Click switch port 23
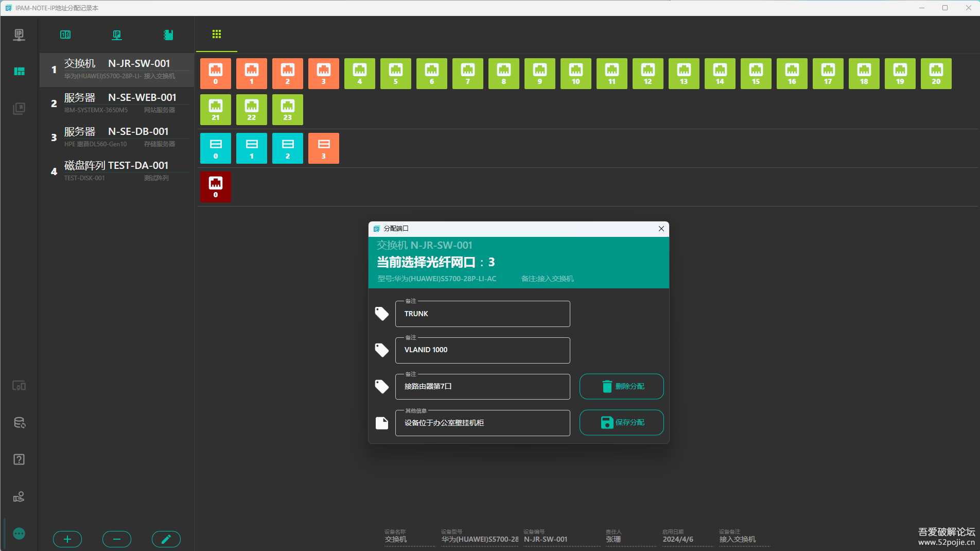 (288, 110)
